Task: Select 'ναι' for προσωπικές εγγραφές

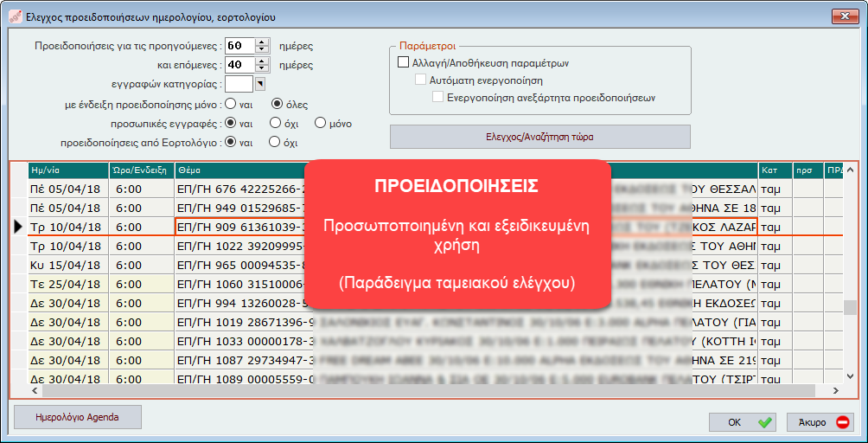Action: (230, 123)
